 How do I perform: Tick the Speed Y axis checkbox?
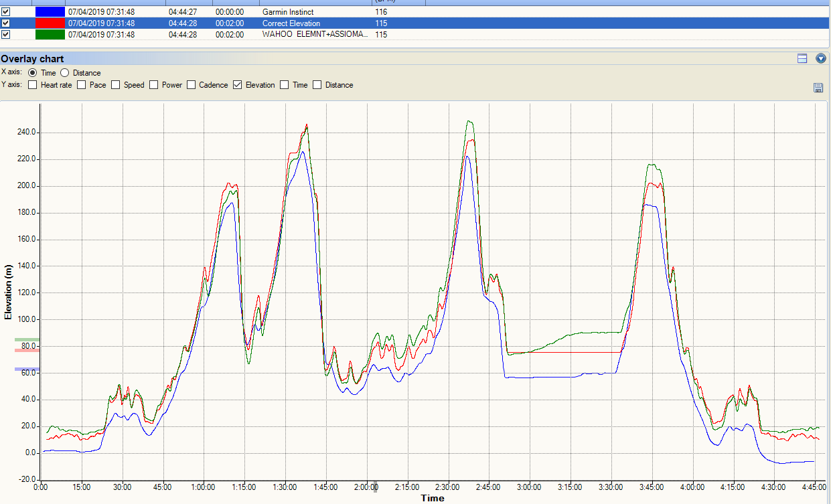coord(116,85)
